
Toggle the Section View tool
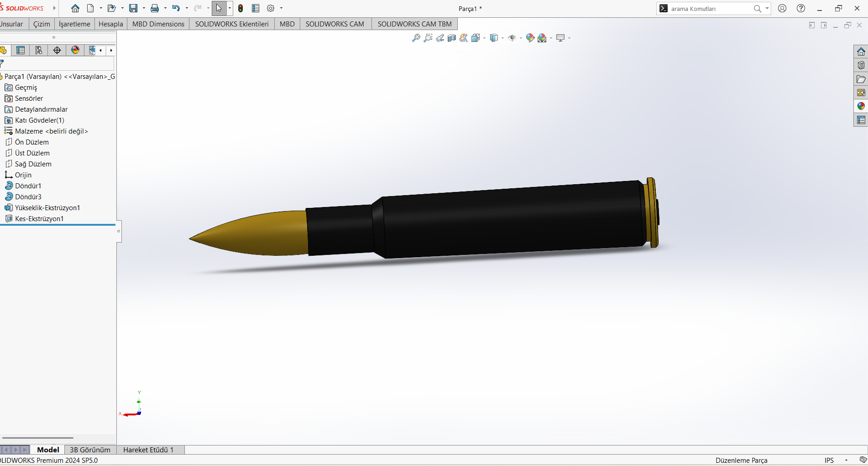point(452,38)
